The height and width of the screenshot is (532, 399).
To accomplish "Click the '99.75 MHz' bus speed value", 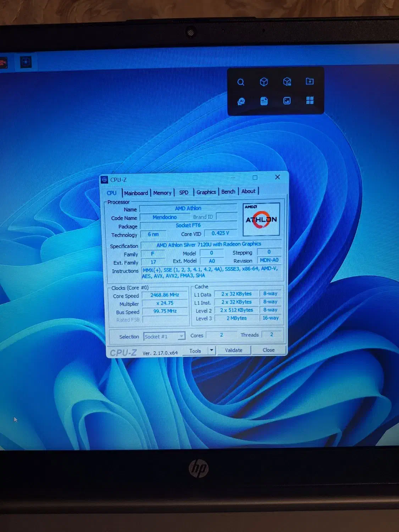I will coord(165,311).
